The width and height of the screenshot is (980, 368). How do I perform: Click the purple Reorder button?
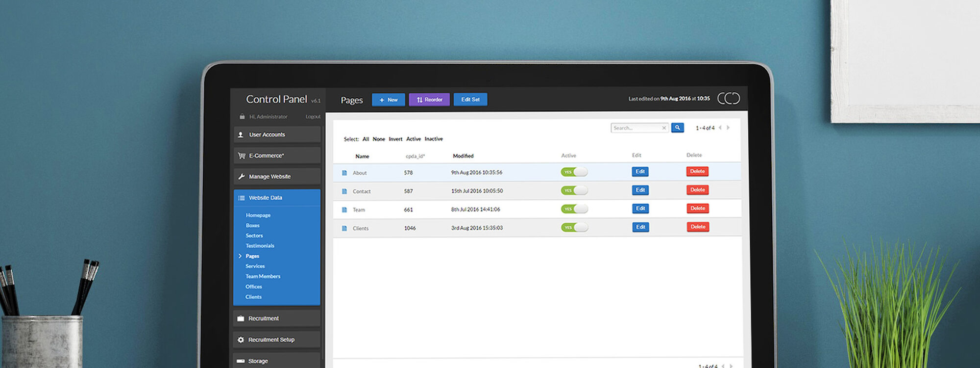[429, 100]
